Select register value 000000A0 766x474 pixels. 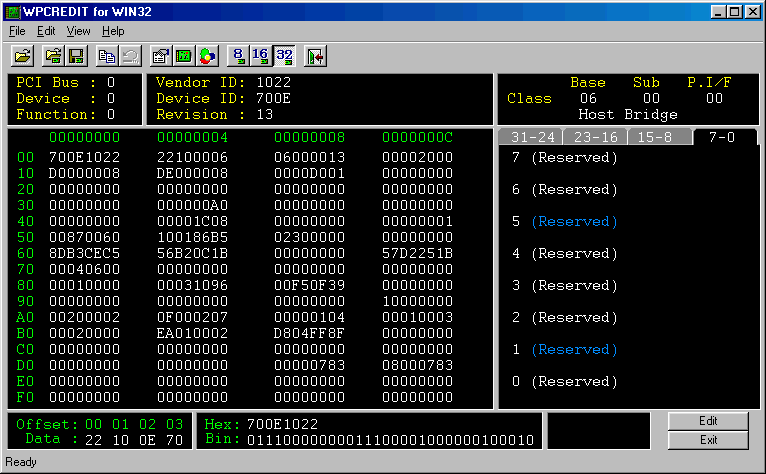192,205
